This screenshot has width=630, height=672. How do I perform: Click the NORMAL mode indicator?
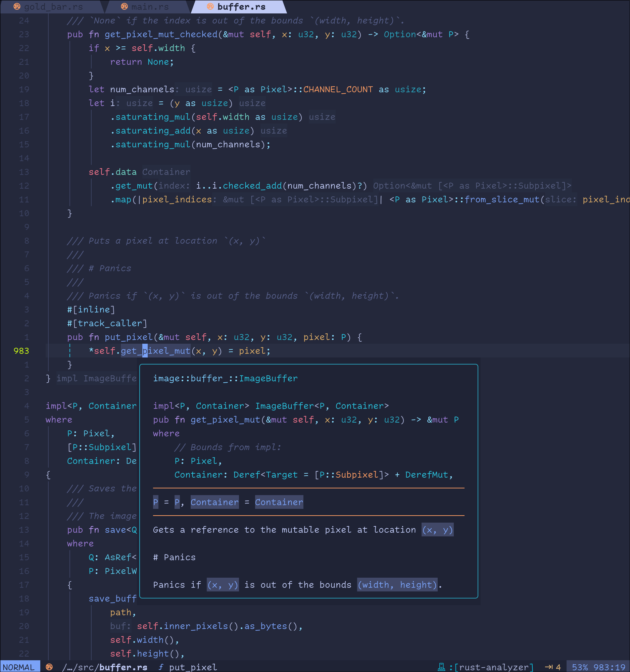point(19,667)
